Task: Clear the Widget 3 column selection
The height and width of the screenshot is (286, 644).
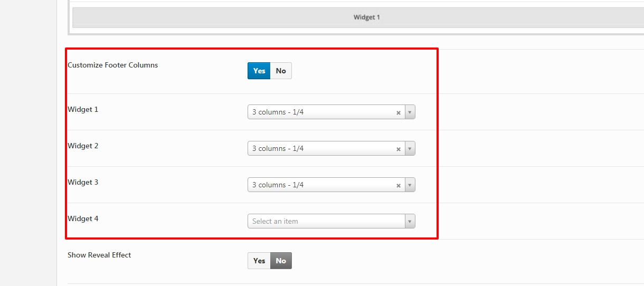Action: [x=399, y=185]
